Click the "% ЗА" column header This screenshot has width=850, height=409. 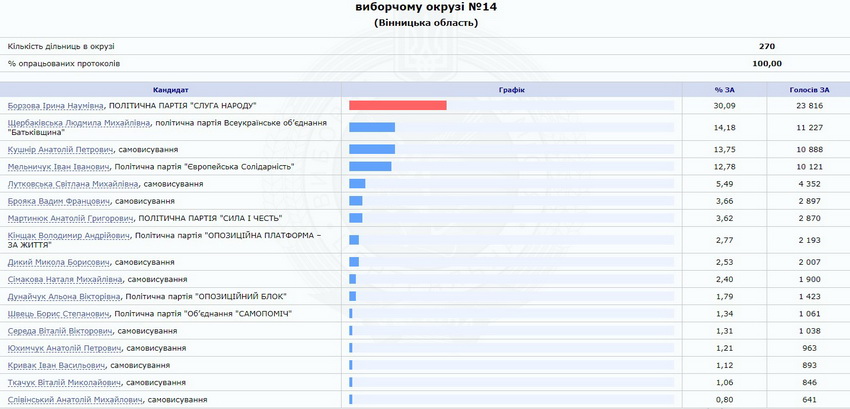tap(724, 90)
